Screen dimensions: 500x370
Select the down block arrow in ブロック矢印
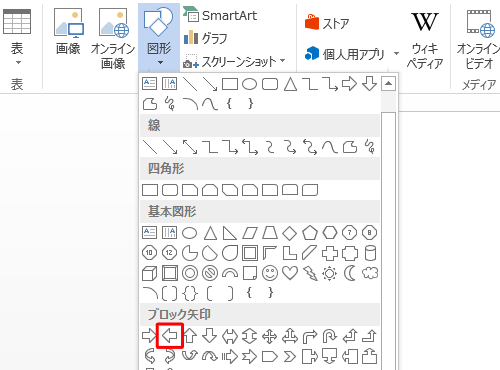click(210, 336)
